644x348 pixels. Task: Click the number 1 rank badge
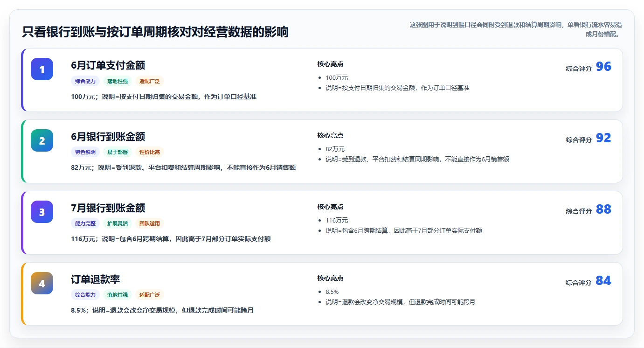point(42,69)
